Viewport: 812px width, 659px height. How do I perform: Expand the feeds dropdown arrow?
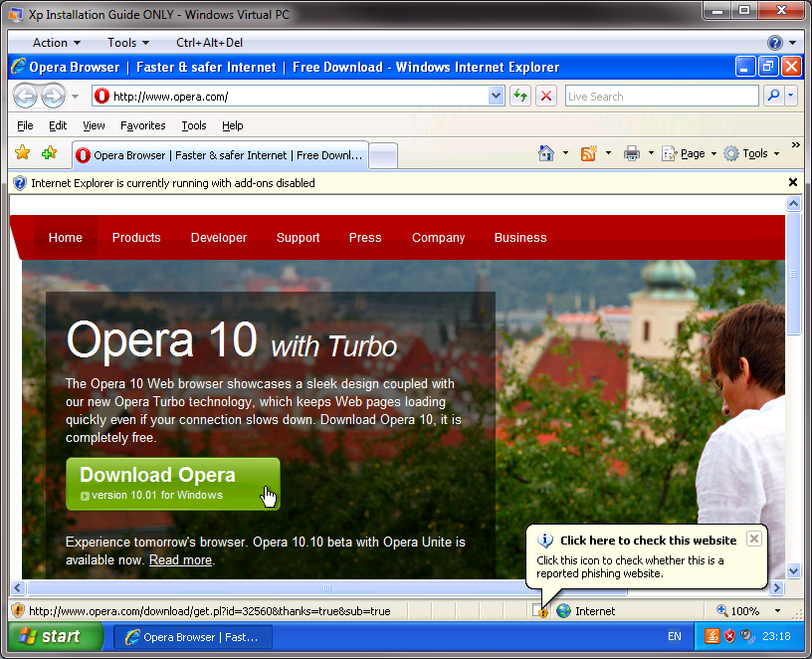tap(608, 153)
